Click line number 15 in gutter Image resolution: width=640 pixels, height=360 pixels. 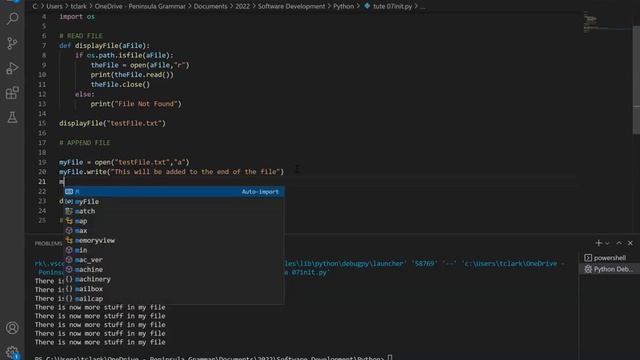coord(42,123)
